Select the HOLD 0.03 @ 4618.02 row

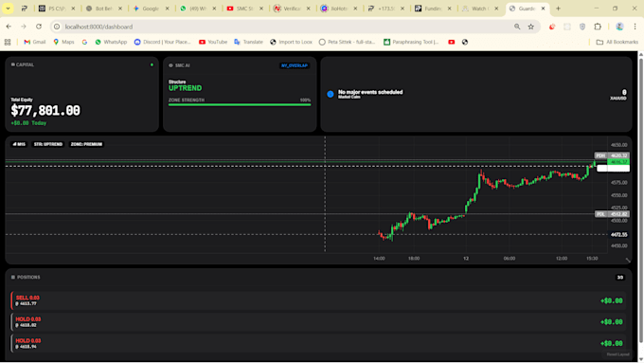click(319, 322)
